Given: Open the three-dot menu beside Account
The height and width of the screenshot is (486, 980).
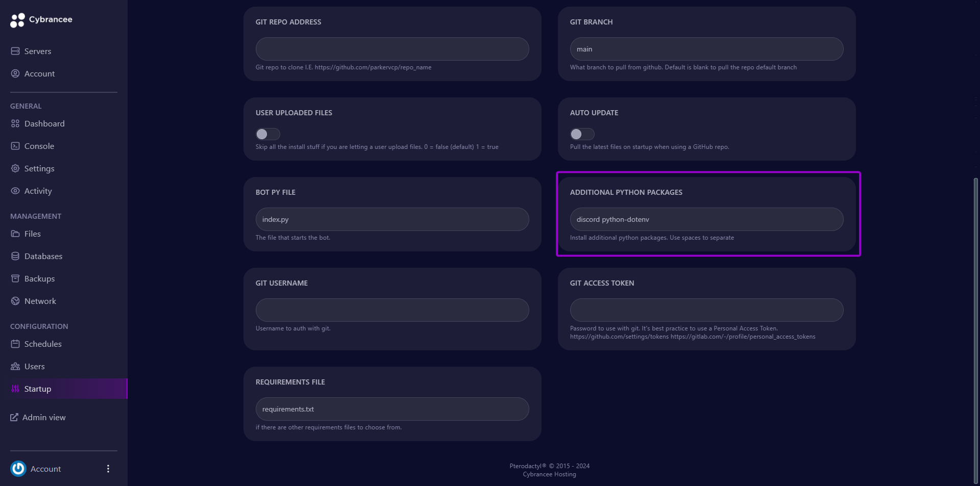Looking at the screenshot, I should click(108, 468).
